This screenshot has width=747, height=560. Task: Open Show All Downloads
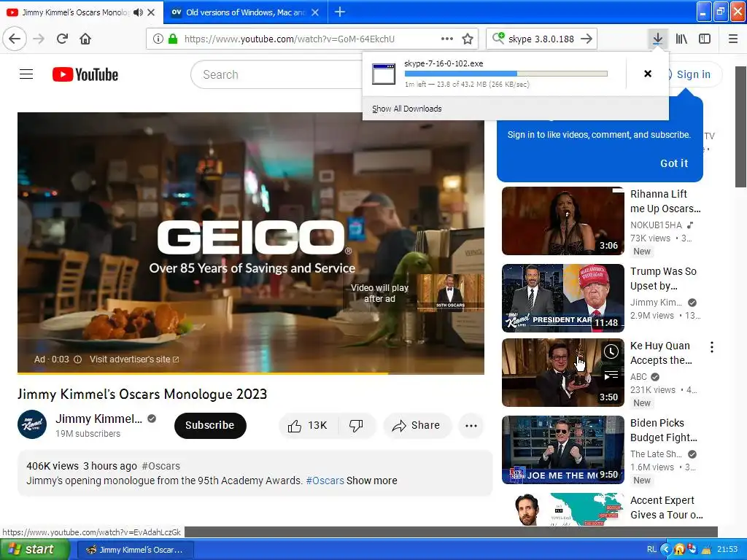click(407, 109)
